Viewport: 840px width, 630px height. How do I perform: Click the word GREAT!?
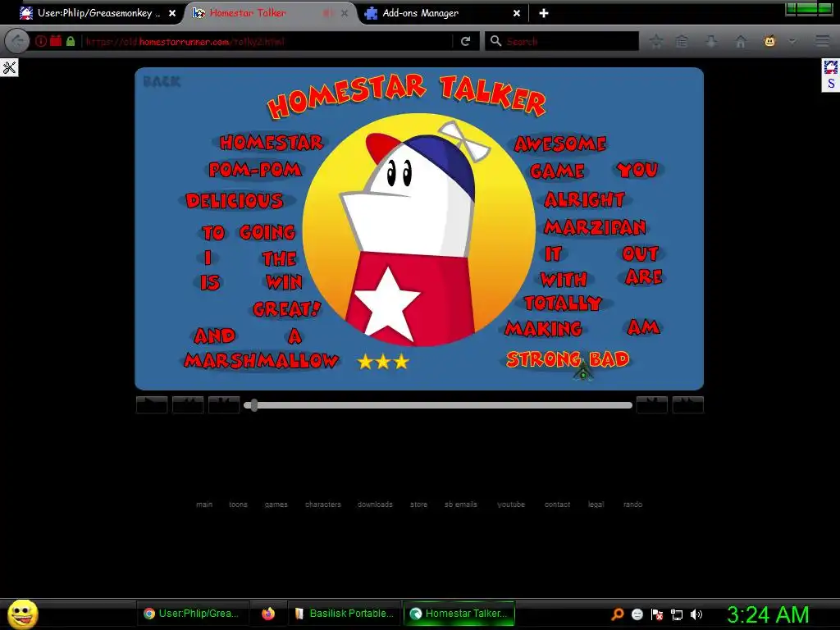286,309
